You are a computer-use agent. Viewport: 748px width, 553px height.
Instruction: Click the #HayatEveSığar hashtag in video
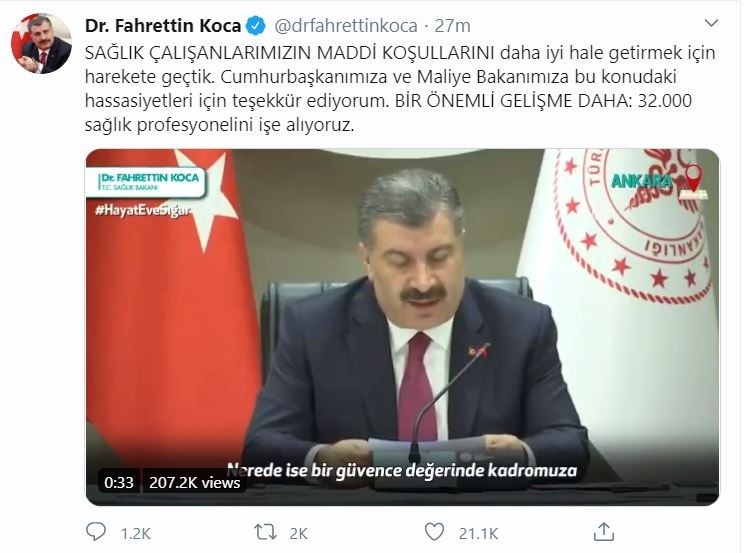pos(143,210)
